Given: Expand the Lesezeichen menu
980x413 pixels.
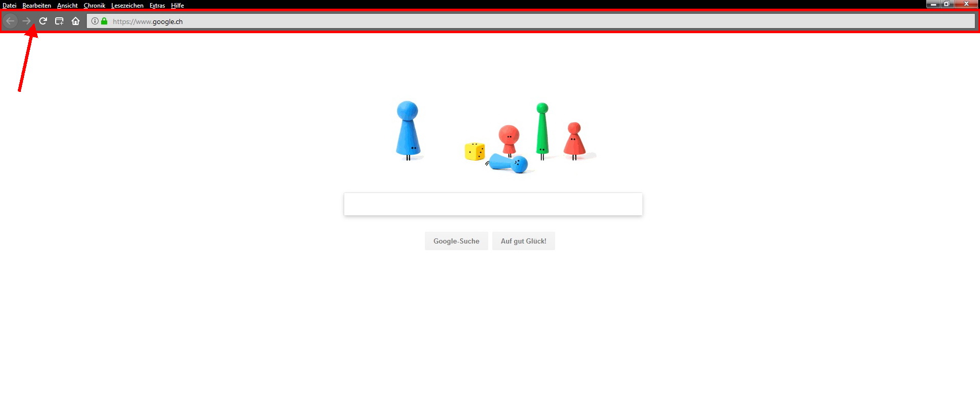Looking at the screenshot, I should point(127,6).
